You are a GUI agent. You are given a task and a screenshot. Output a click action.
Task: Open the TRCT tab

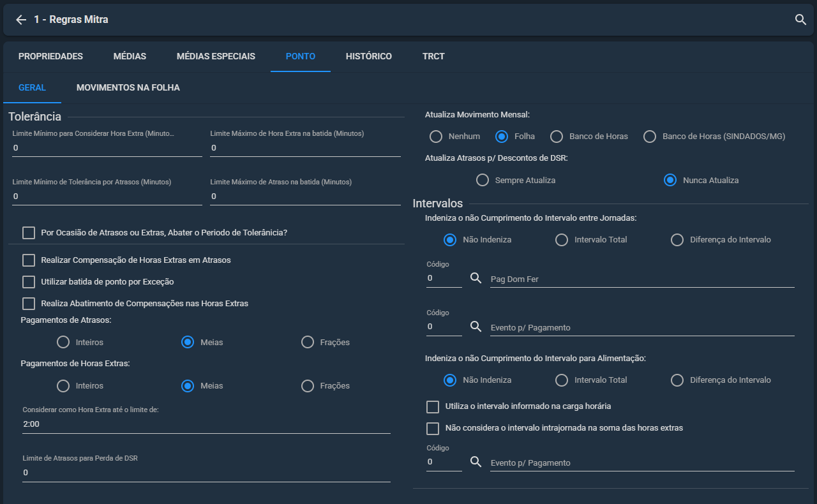pos(433,56)
